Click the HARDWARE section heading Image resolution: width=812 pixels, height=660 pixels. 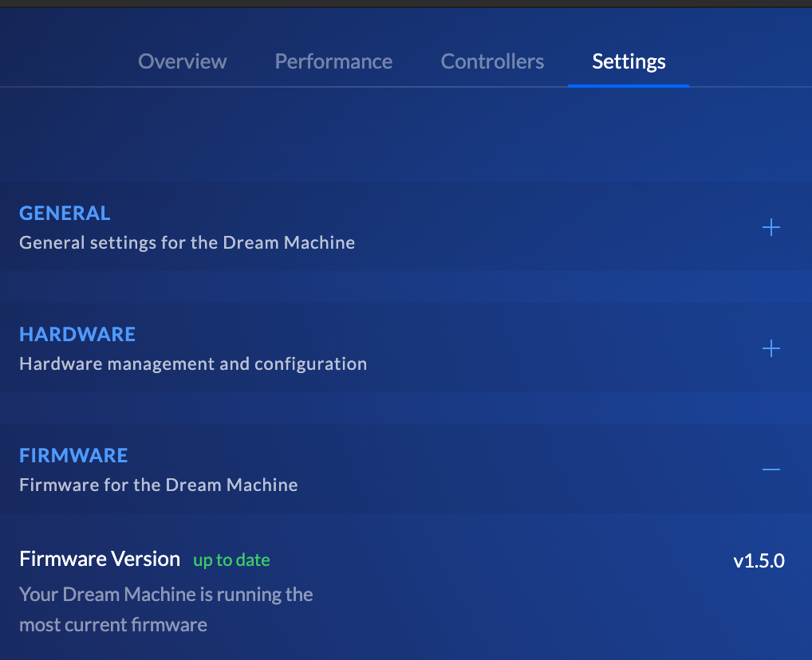point(77,334)
